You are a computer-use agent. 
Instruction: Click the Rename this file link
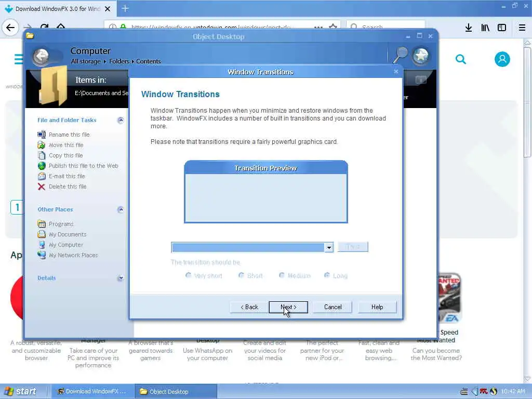(69, 135)
